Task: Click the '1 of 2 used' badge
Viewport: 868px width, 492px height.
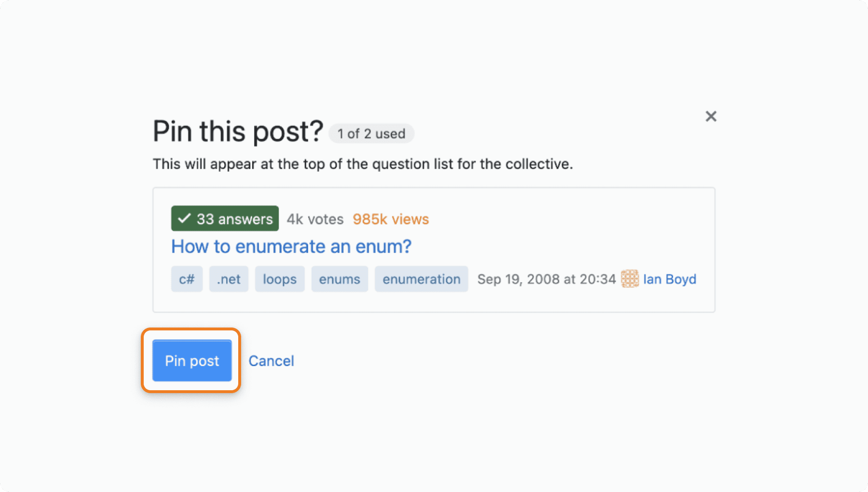Action: (x=371, y=134)
